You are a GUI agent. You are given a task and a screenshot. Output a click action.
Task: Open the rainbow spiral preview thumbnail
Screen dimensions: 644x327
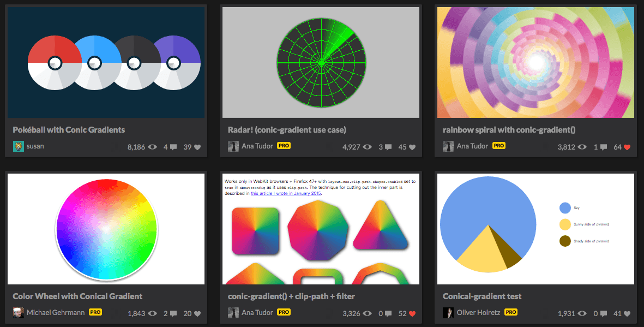[535, 63]
